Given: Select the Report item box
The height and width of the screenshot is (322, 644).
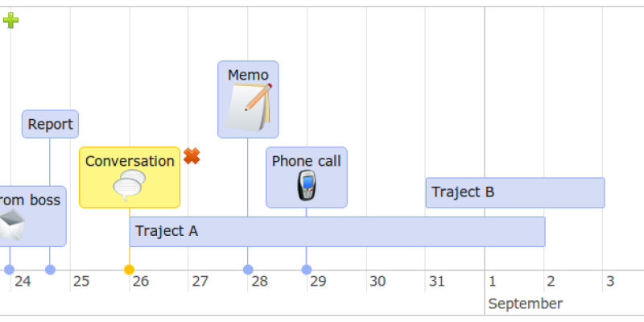Looking at the screenshot, I should 50,124.
